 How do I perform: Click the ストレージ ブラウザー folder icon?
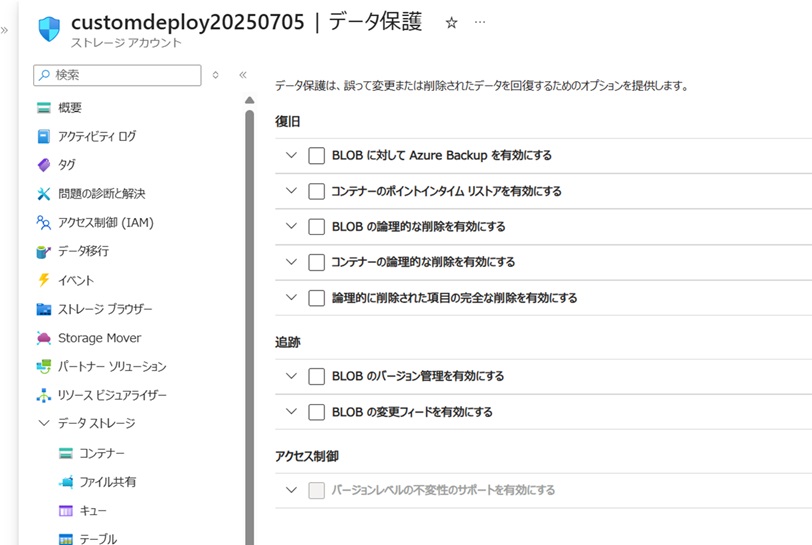[44, 309]
